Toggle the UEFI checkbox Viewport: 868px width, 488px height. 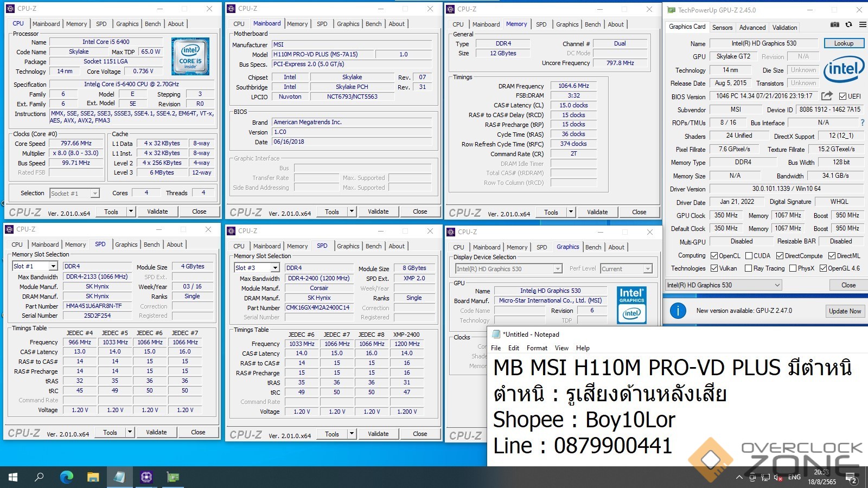(x=843, y=97)
